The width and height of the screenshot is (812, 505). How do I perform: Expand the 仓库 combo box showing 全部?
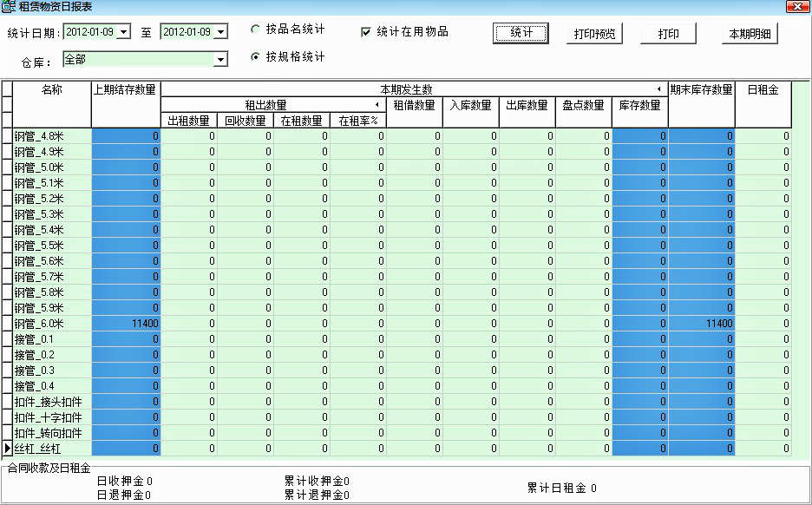pos(220,60)
